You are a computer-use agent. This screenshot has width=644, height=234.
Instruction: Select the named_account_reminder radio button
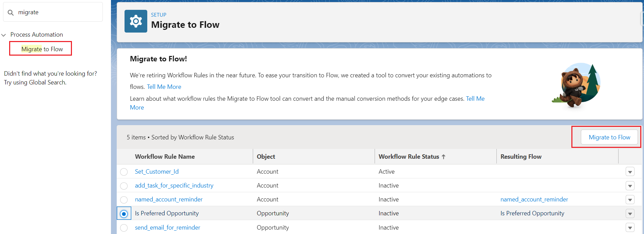124,200
